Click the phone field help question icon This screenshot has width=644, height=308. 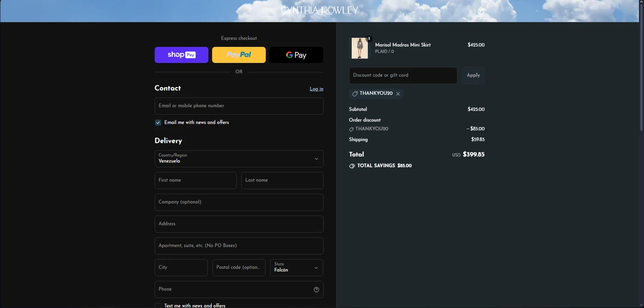[x=316, y=290]
